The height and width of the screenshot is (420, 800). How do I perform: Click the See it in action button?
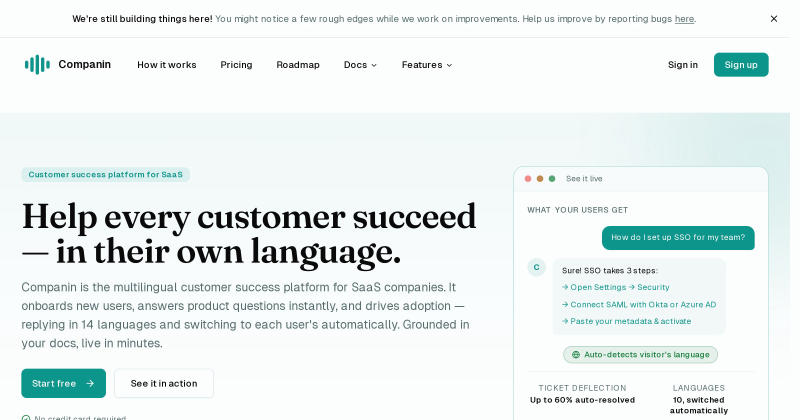point(164,383)
